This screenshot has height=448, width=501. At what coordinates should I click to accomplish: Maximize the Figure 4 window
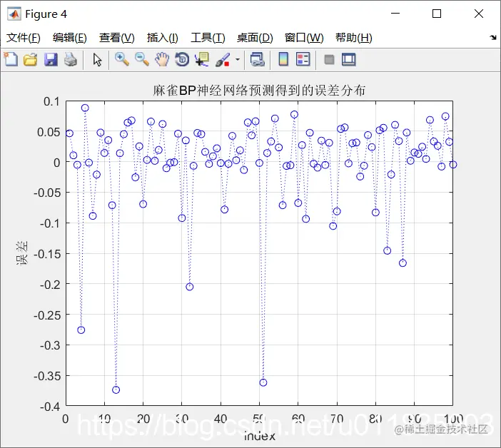(437, 14)
